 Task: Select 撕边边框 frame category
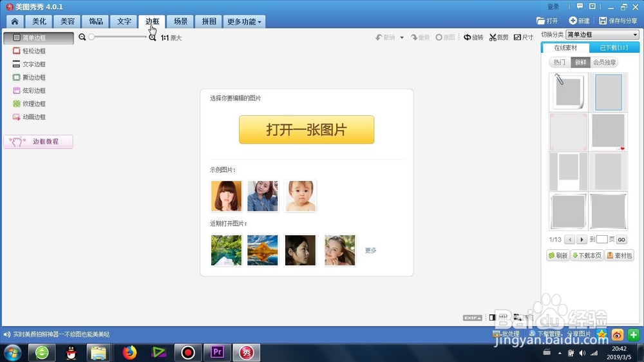29,77
